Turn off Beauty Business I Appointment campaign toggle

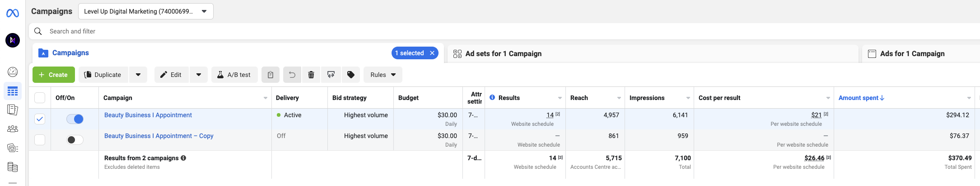(x=75, y=119)
